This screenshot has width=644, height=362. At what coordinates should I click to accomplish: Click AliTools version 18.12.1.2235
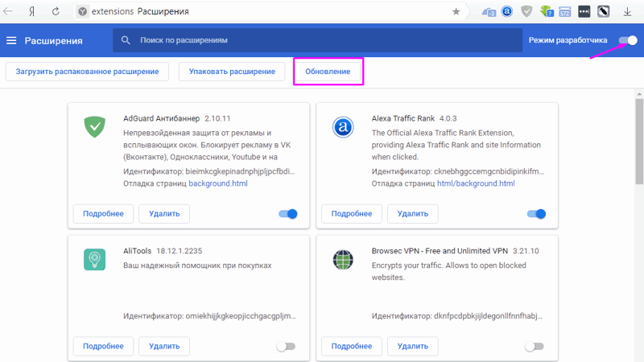[179, 251]
